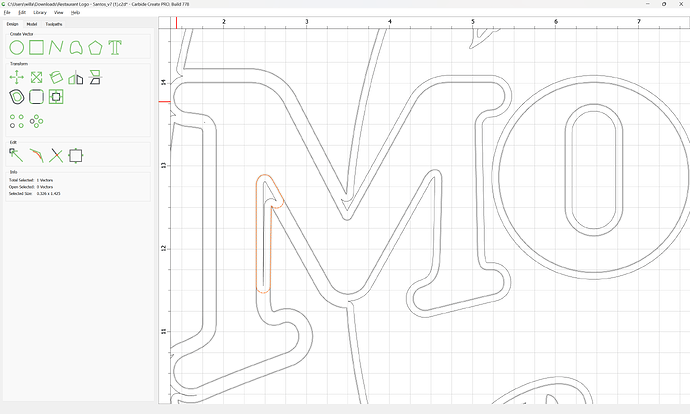Select the Rectangle vector tool

(36, 47)
